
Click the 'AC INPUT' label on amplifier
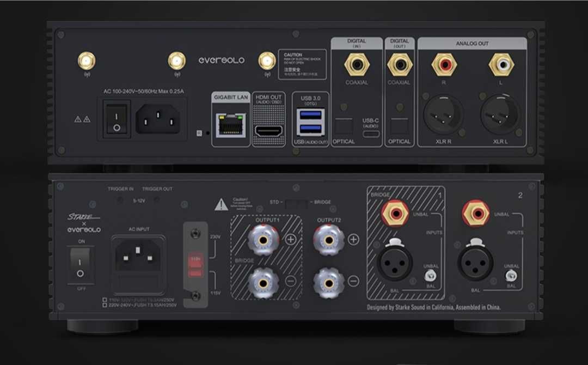point(139,229)
